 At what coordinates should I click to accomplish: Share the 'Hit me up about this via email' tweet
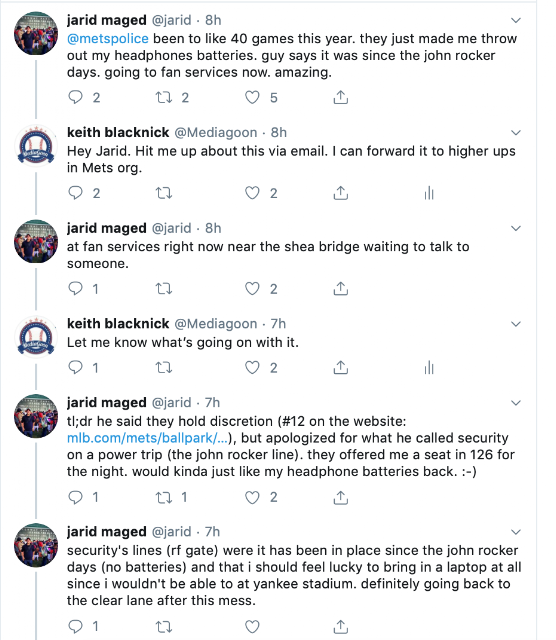tap(340, 193)
